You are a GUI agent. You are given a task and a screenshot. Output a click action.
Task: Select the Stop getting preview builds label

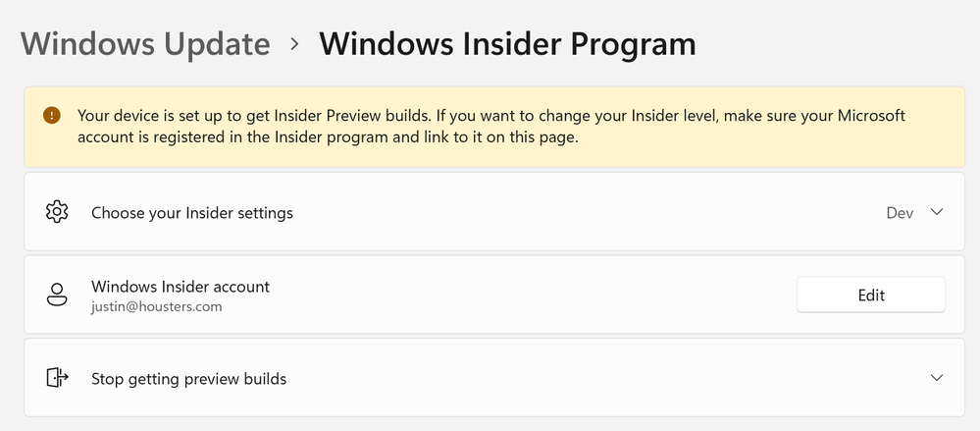click(188, 378)
